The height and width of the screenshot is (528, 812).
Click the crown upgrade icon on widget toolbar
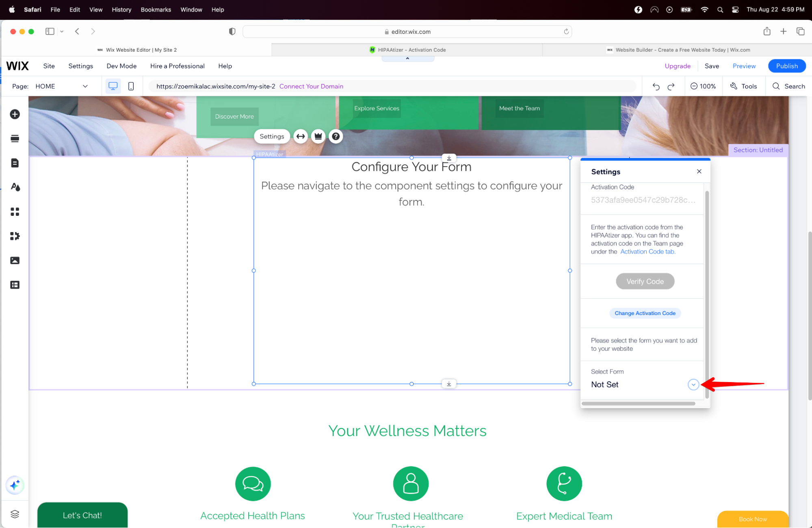(x=318, y=137)
